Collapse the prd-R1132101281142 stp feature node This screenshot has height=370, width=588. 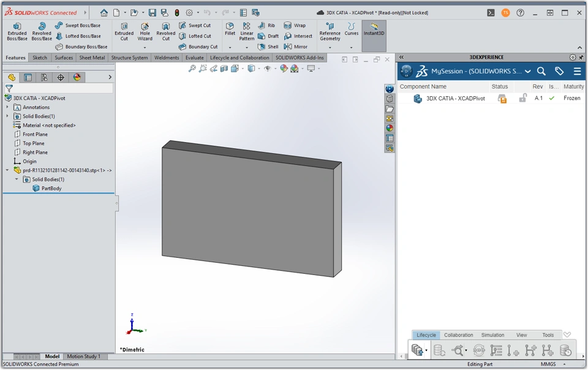[x=7, y=170]
